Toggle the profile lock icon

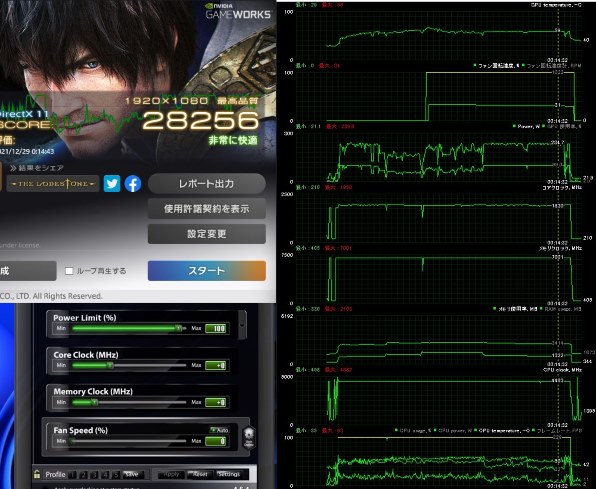point(37,474)
